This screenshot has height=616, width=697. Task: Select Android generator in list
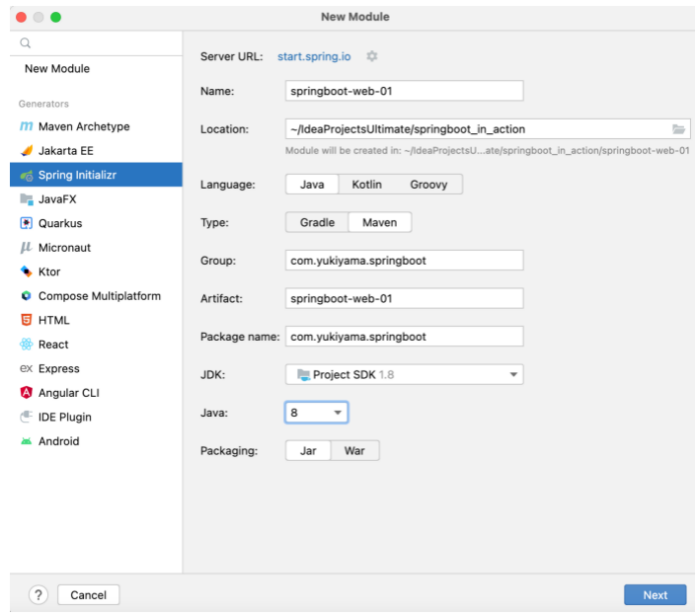click(96, 441)
